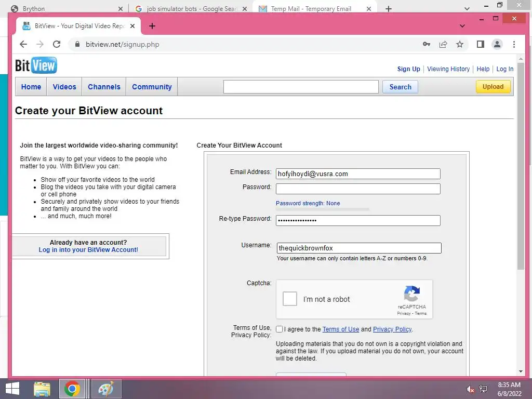Switch to job simulator bots Google tab
This screenshot has height=399, width=532.
pyautogui.click(x=191, y=9)
